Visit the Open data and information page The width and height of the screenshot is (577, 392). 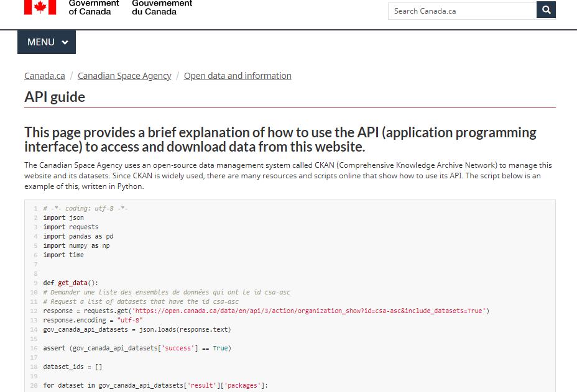pos(237,75)
